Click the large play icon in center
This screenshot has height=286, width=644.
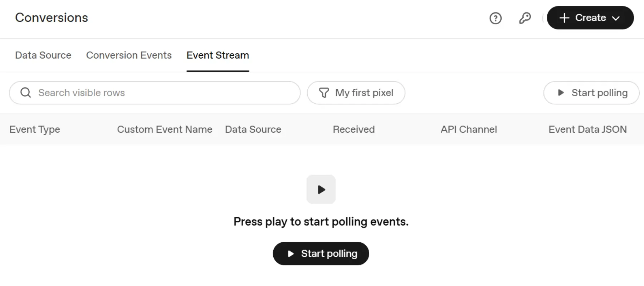point(321,189)
